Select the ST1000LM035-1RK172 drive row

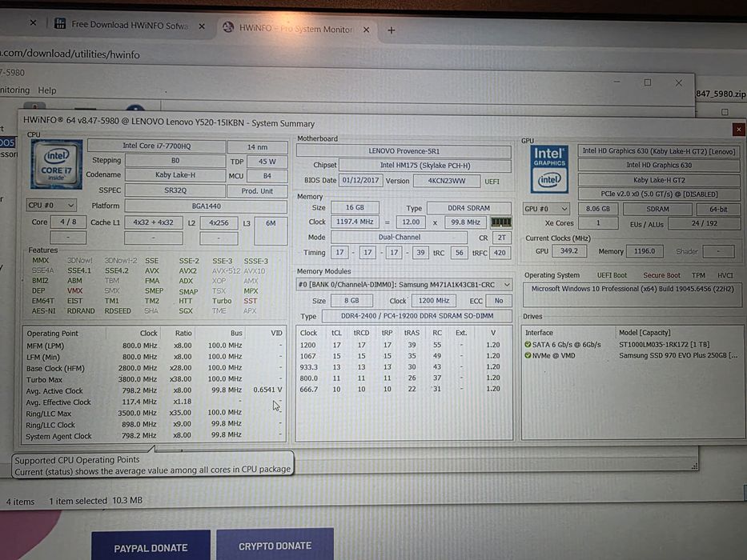point(632,344)
